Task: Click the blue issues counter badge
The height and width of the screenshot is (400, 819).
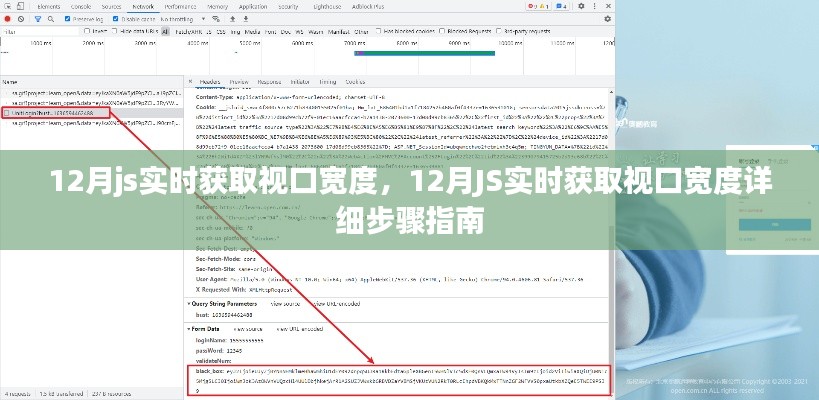Action: click(x=562, y=6)
